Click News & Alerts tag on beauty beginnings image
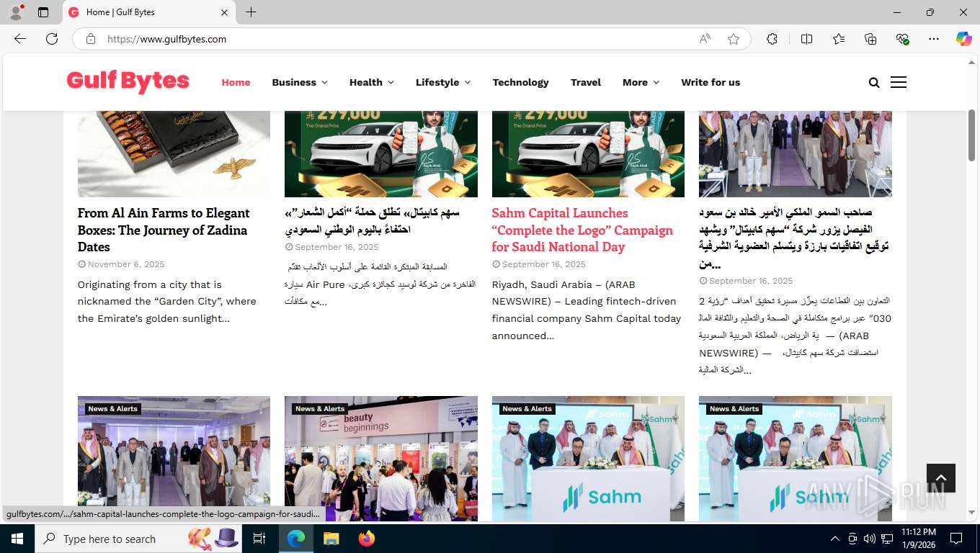 click(x=321, y=408)
